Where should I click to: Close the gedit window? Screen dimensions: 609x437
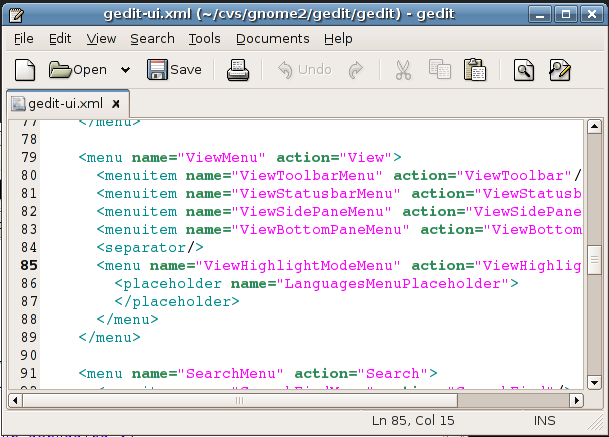pos(592,15)
